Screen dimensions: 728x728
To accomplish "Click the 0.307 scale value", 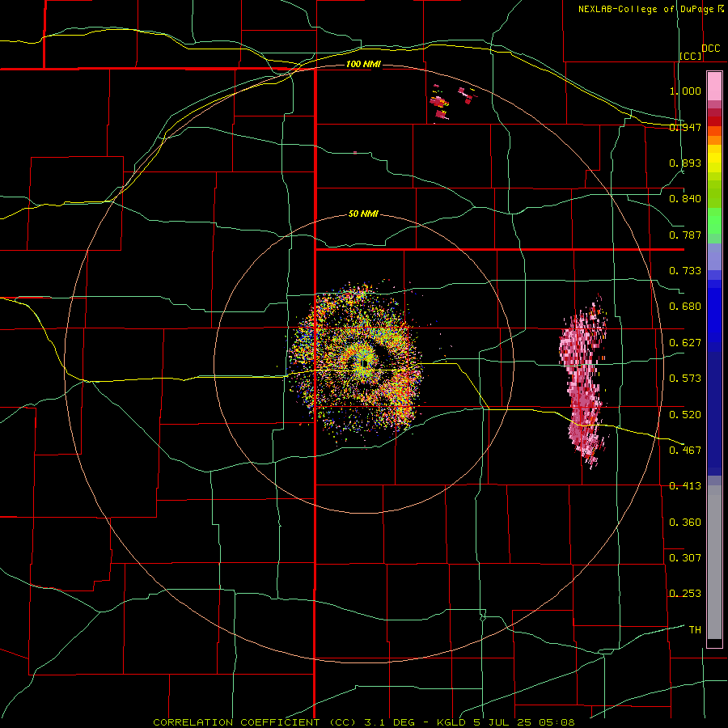I will pos(685,558).
